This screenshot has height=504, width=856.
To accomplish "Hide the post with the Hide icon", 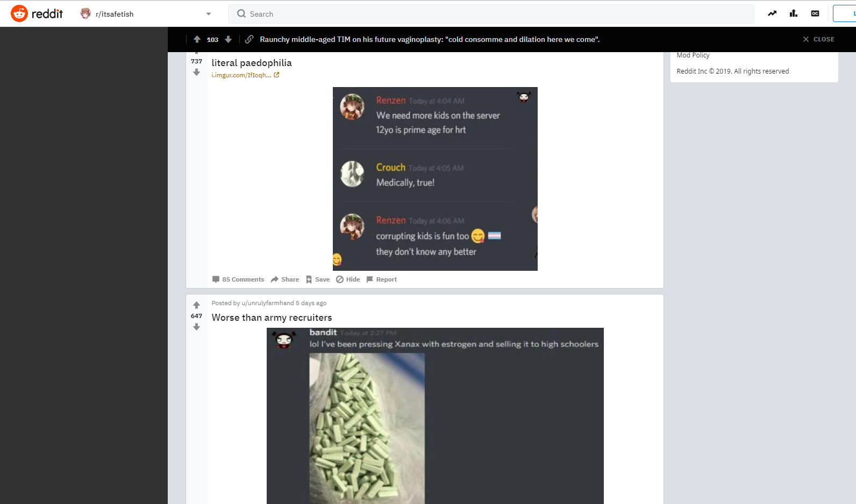I will (348, 279).
